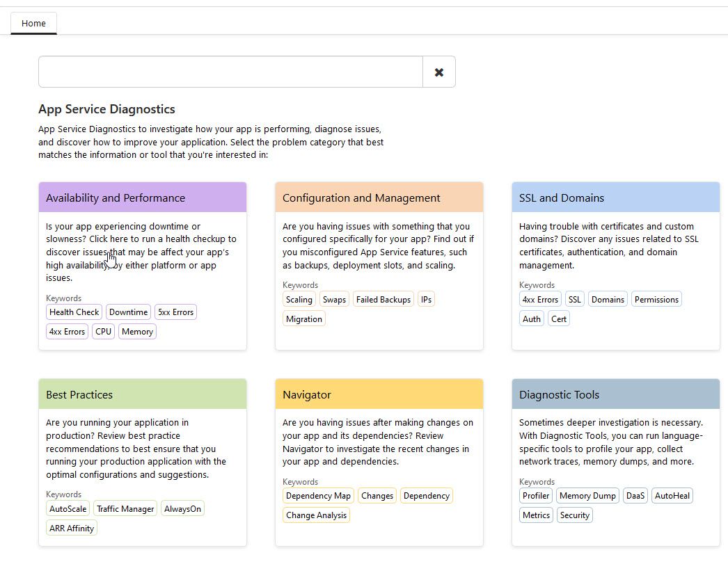Screen dimensions: 728x564
Task: Click the Permissions keyword tag
Action: [x=656, y=300]
